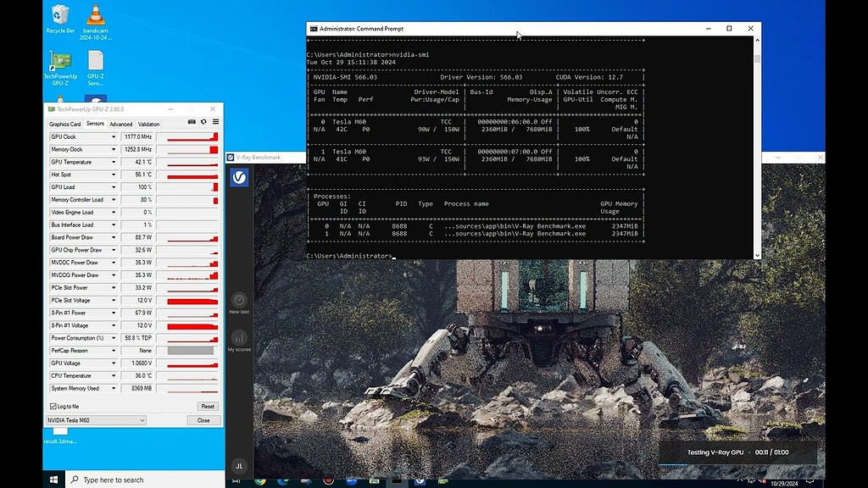Screen dimensions: 868x488
Task: Take a GPU-Z screenshot with the camera icon
Action: pyautogui.click(x=192, y=123)
